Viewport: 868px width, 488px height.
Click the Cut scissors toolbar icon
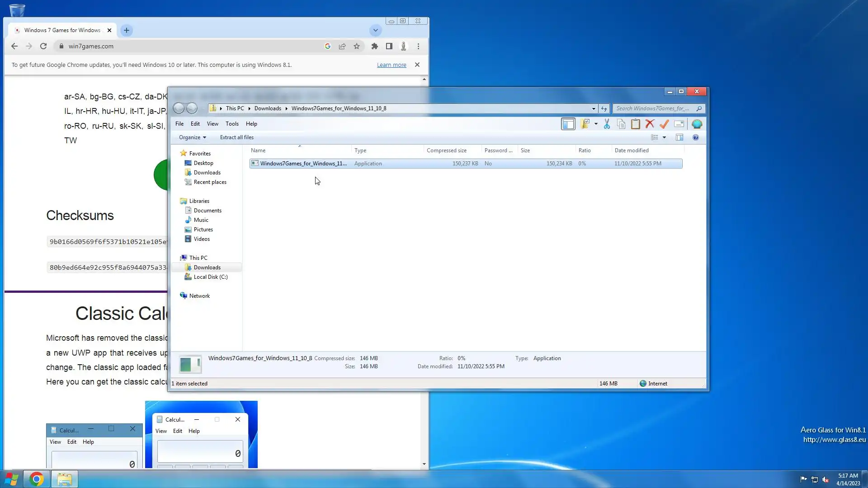(607, 124)
